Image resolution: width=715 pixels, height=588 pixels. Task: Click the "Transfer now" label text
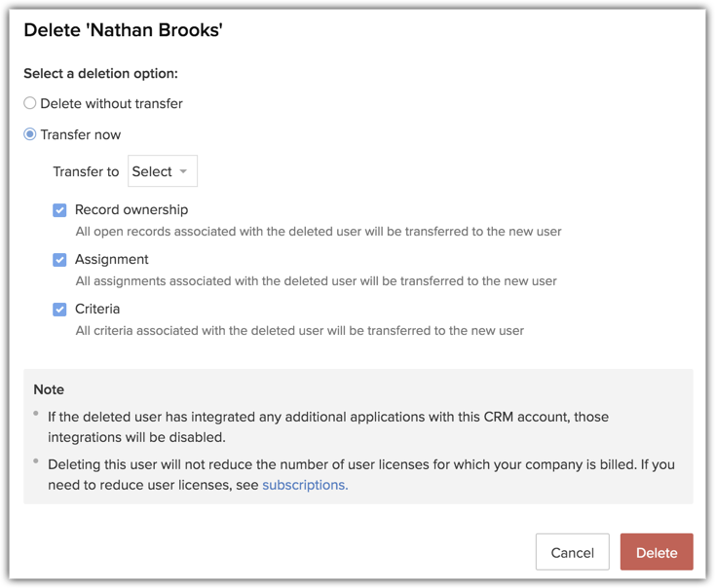tap(81, 134)
